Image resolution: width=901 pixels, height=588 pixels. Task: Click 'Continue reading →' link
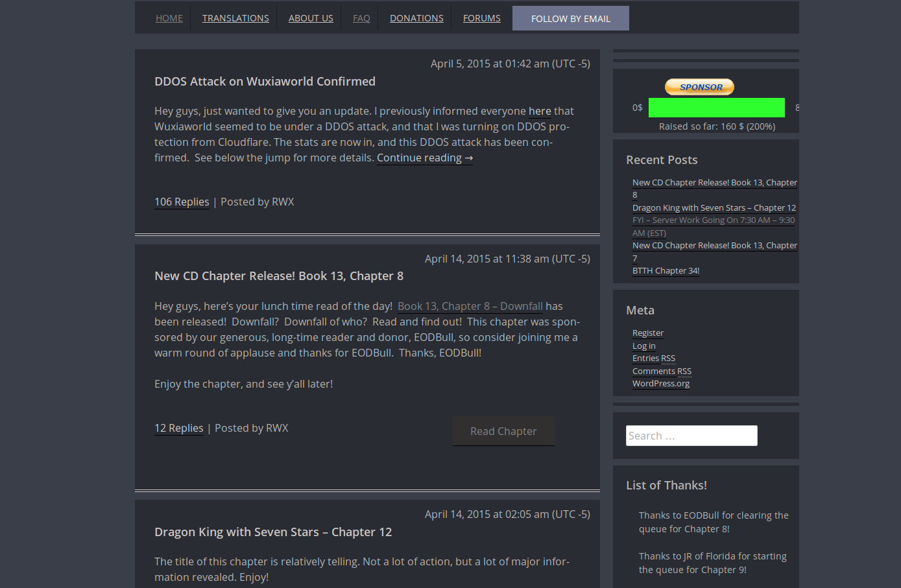pyautogui.click(x=425, y=158)
